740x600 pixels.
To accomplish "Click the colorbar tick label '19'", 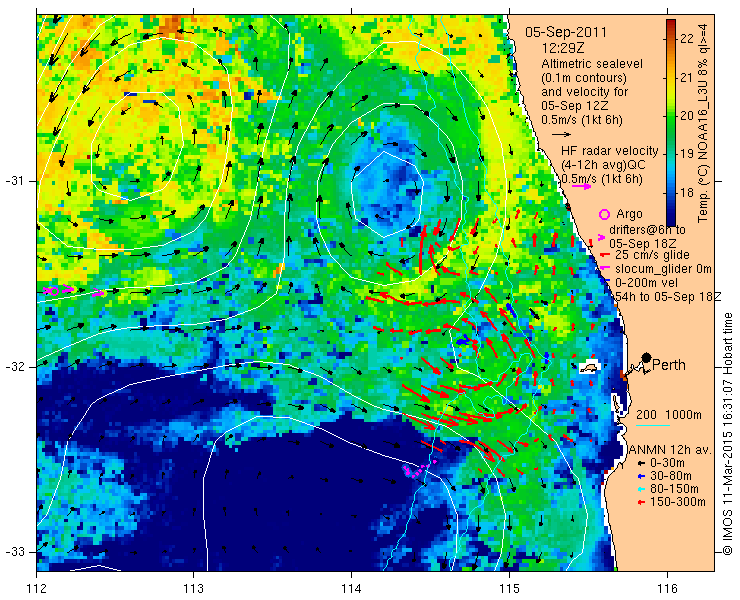I will coord(687,154).
